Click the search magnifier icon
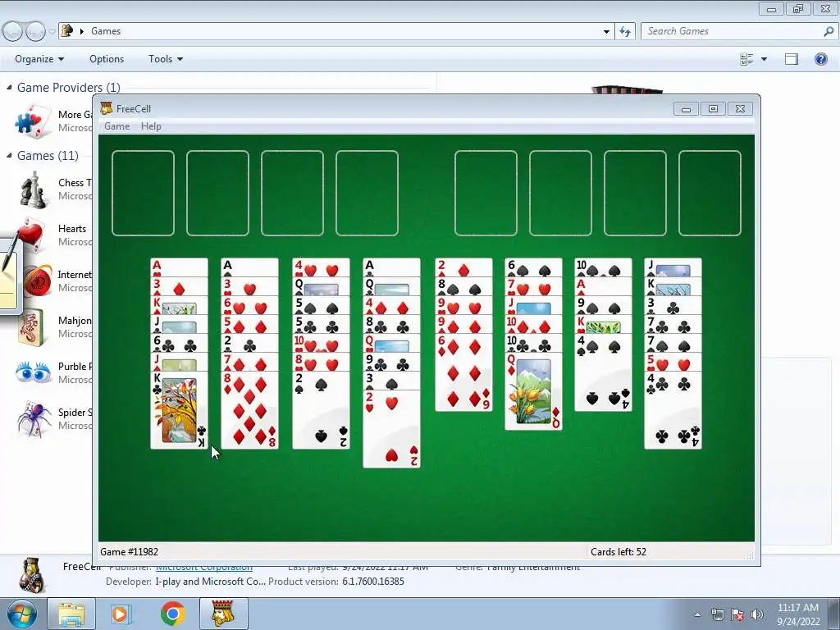This screenshot has height=630, width=840. point(829,31)
